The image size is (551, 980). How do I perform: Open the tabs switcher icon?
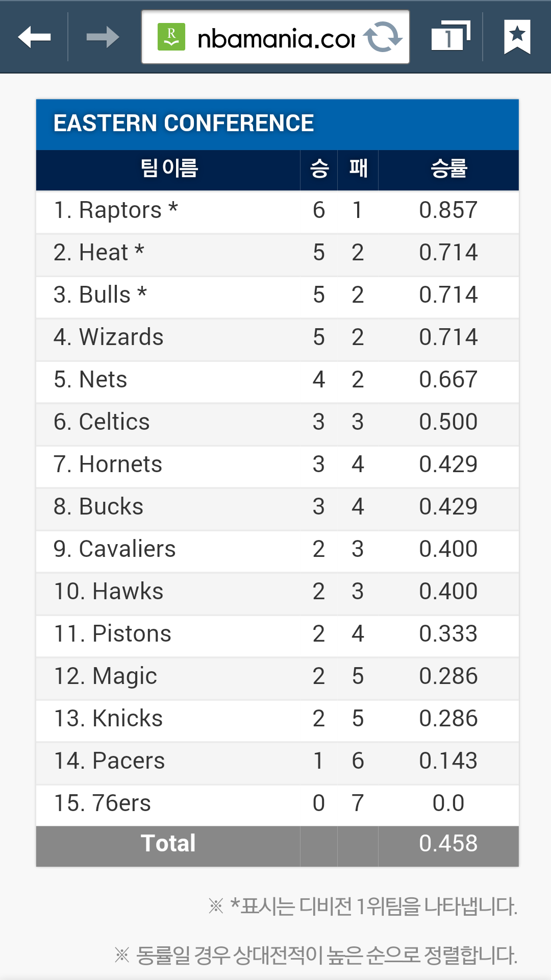[450, 37]
